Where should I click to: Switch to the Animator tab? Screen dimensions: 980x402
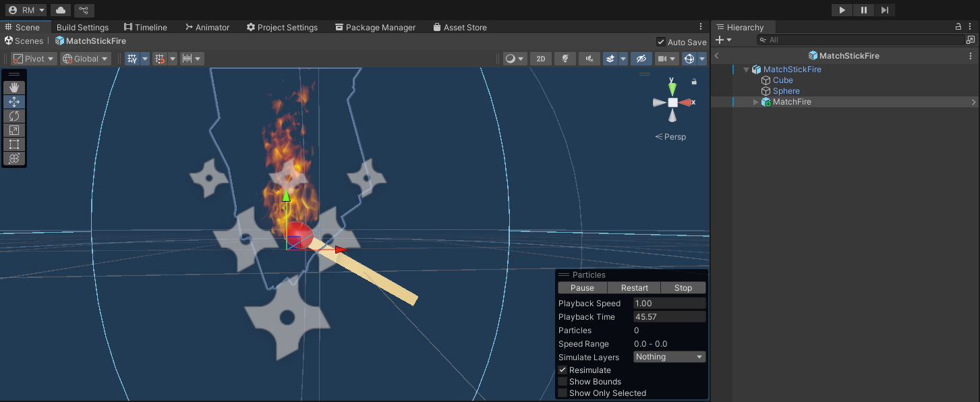pos(207,28)
